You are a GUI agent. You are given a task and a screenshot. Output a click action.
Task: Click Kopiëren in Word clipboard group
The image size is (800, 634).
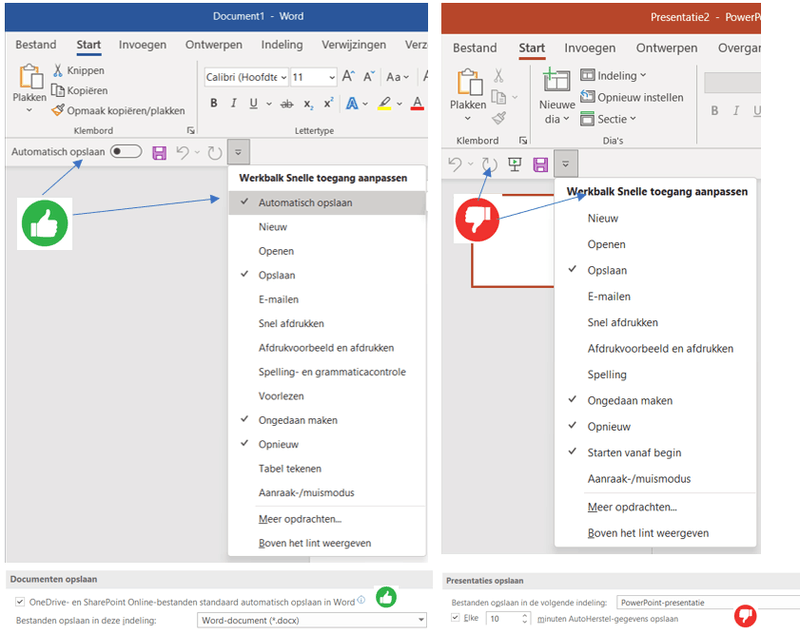[80, 90]
